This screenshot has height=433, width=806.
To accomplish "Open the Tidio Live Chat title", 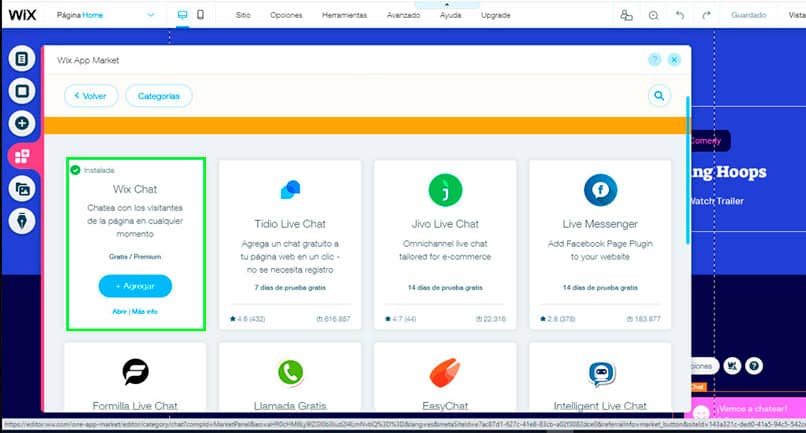I will (x=290, y=224).
